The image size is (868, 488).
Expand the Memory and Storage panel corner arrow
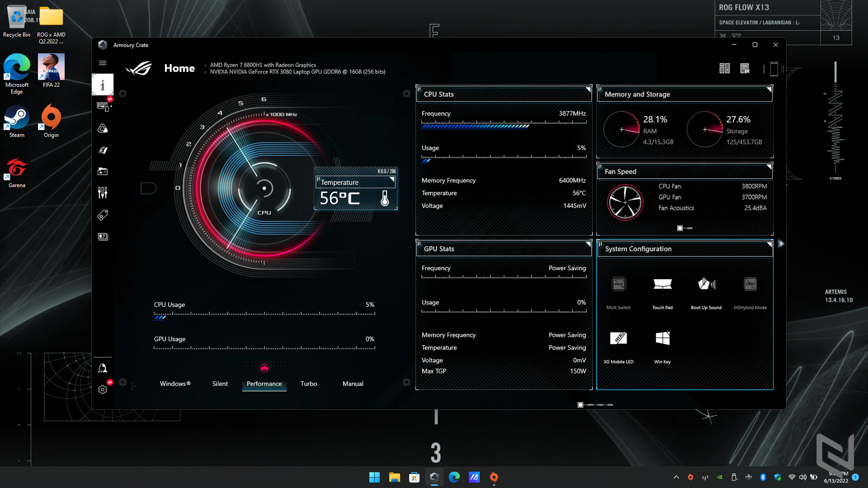tap(769, 90)
